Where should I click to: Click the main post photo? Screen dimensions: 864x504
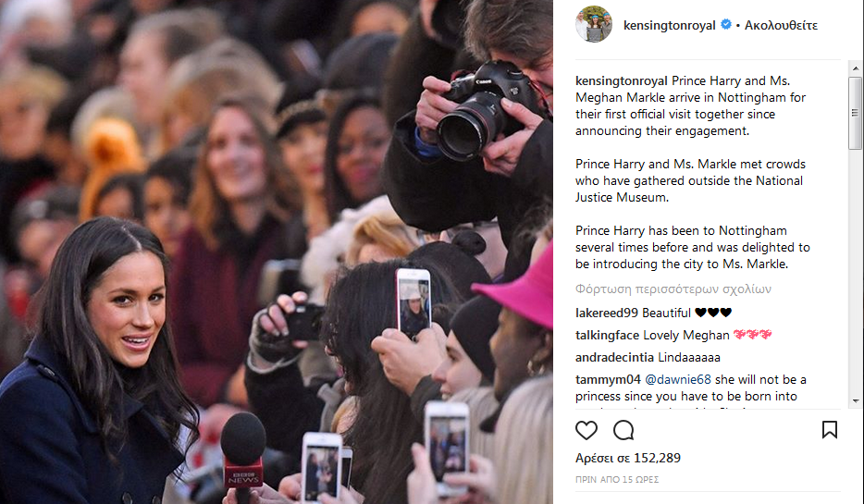coord(276,252)
